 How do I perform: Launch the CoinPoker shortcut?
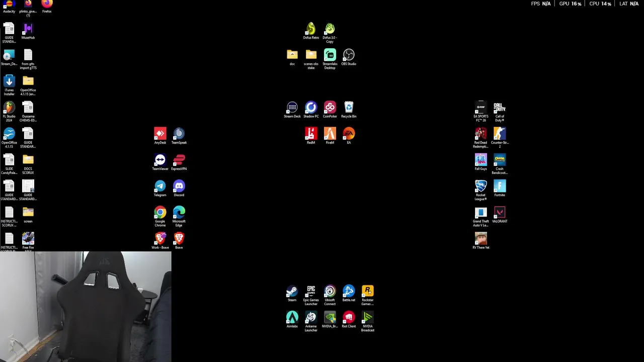click(x=330, y=110)
